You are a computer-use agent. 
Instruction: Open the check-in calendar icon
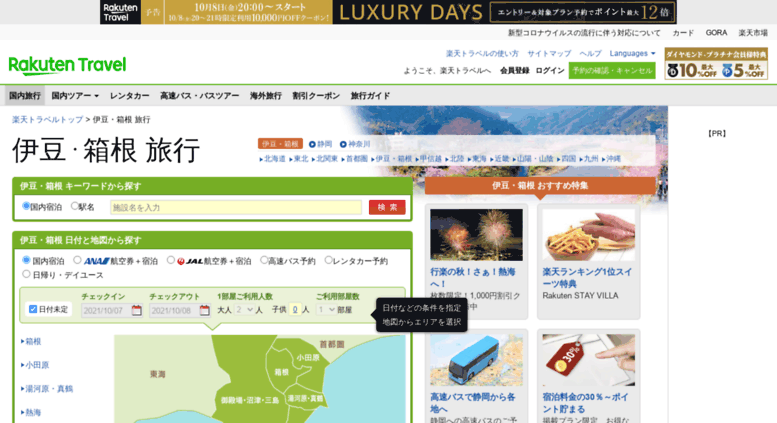tap(137, 311)
